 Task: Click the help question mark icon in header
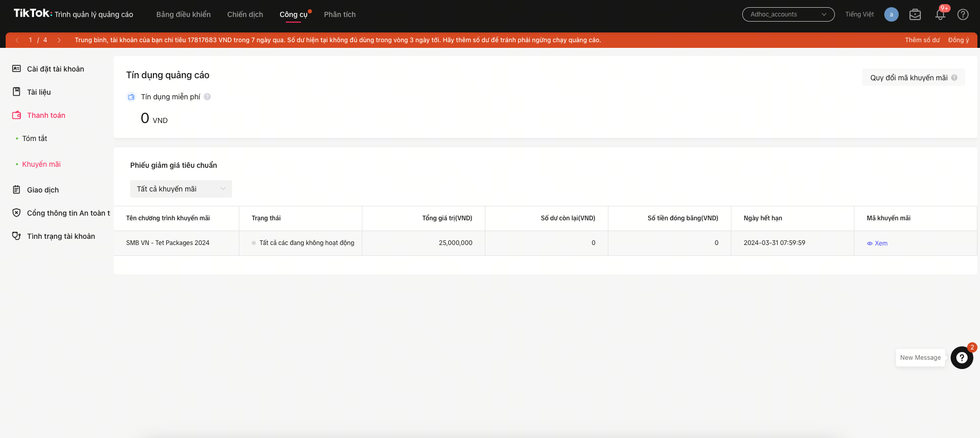[962, 14]
